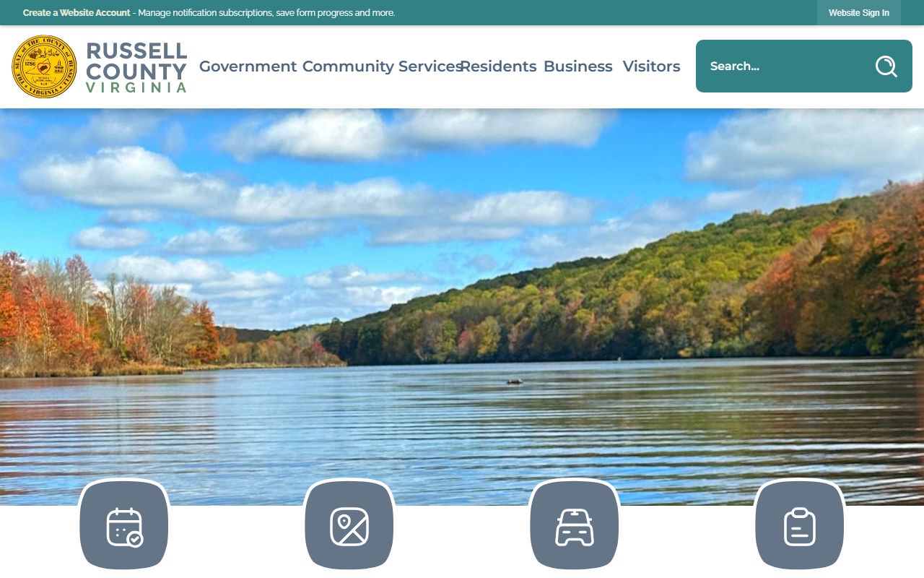The height and width of the screenshot is (578, 924).
Task: Click the Website Sign In button
Action: point(859,13)
